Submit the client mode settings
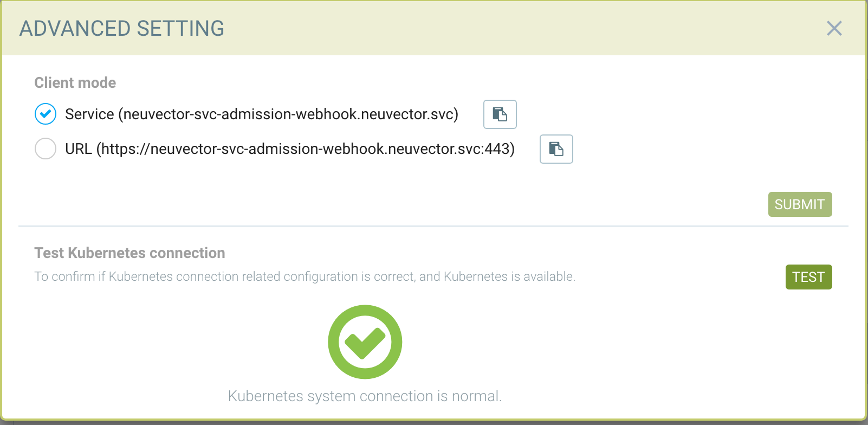This screenshot has width=868, height=425. pyautogui.click(x=800, y=204)
